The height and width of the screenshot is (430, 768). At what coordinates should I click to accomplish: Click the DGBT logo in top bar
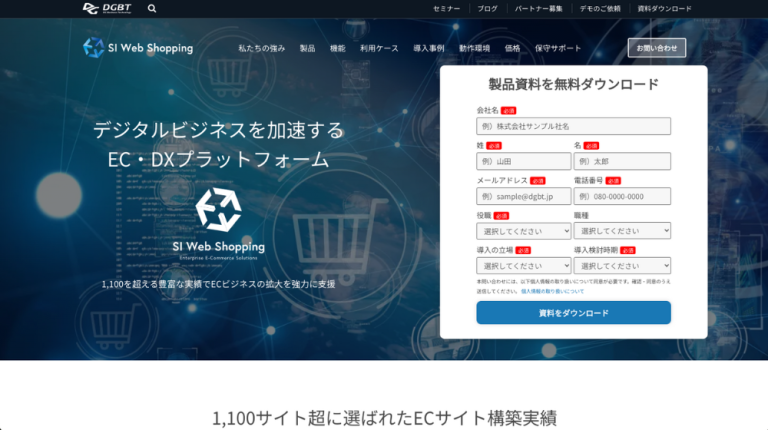106,8
